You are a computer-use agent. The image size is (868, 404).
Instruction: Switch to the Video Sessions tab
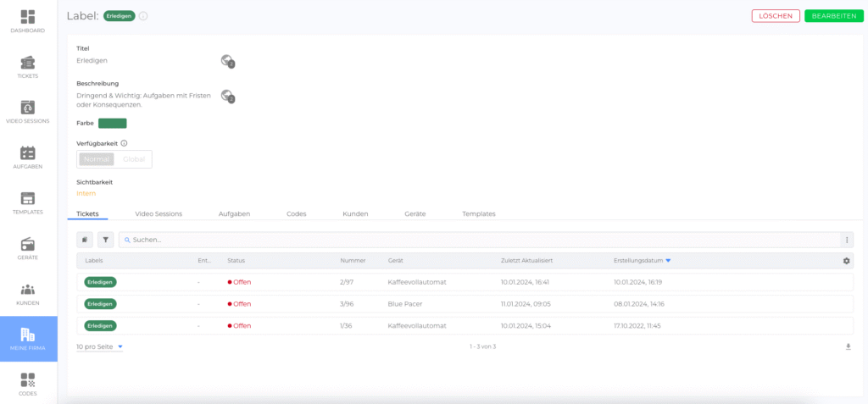coord(159,214)
